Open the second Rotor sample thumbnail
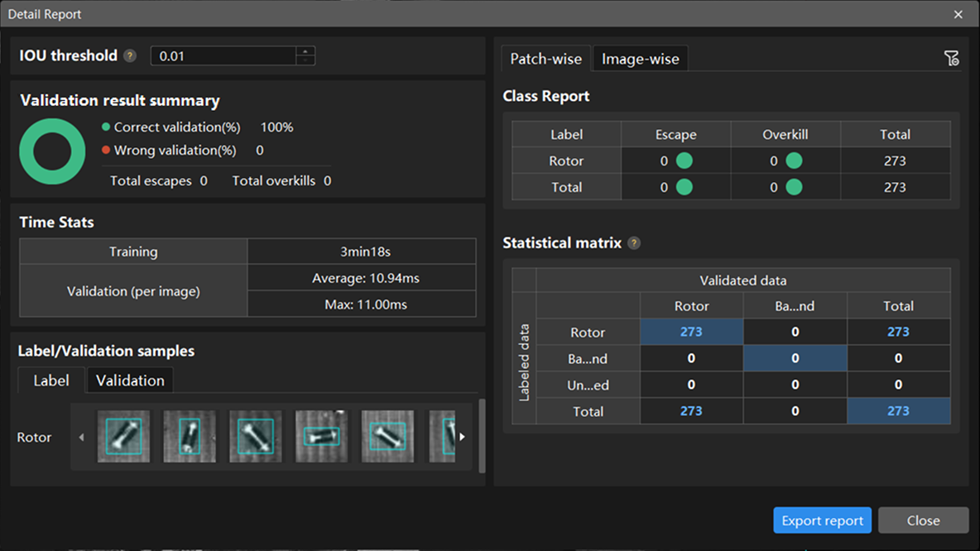Screen dimensions: 980x551 [190, 437]
